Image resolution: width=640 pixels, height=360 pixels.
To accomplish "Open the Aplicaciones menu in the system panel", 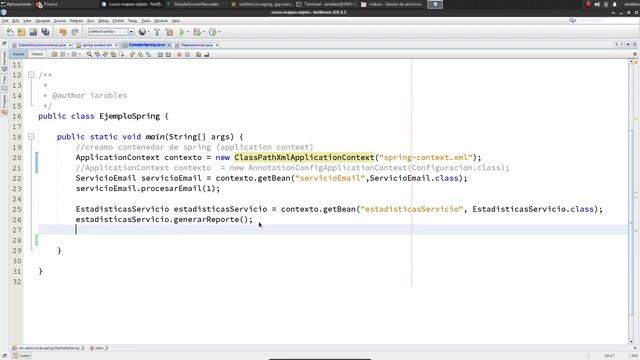I will click(x=16, y=4).
